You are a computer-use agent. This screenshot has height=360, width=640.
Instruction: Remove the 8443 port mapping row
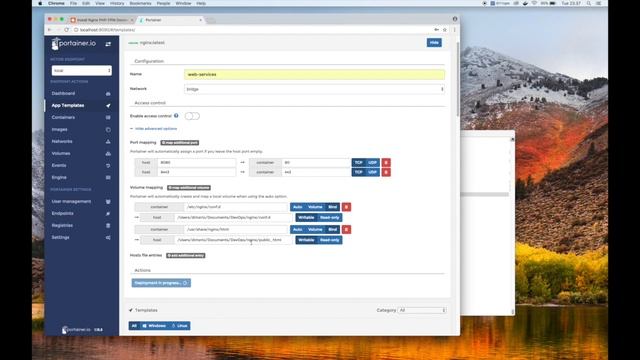tap(386, 172)
